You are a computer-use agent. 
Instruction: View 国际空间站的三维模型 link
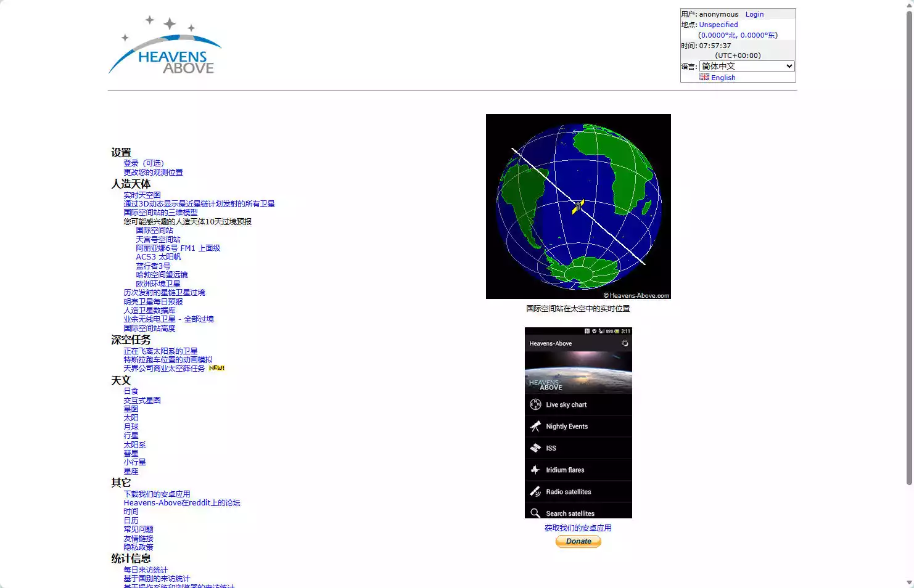pos(160,213)
